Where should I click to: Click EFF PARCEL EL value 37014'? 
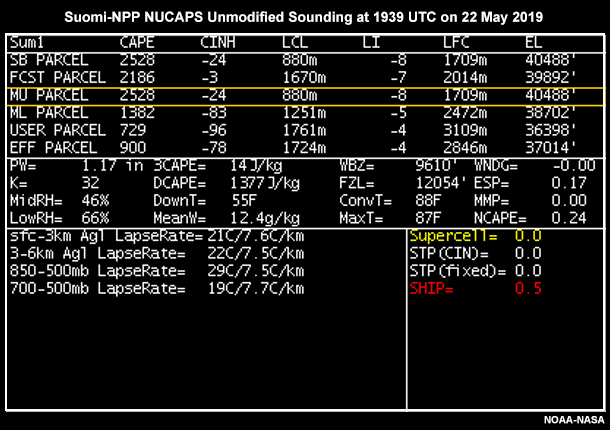(x=550, y=148)
